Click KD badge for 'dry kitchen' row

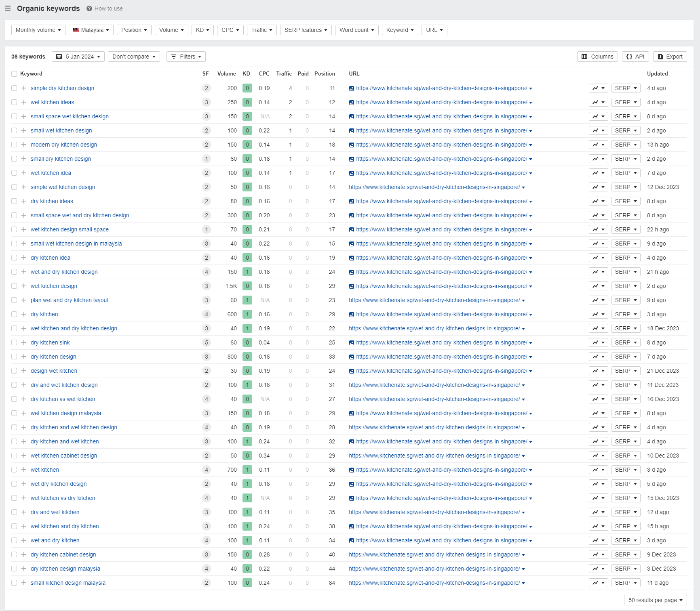tap(247, 314)
